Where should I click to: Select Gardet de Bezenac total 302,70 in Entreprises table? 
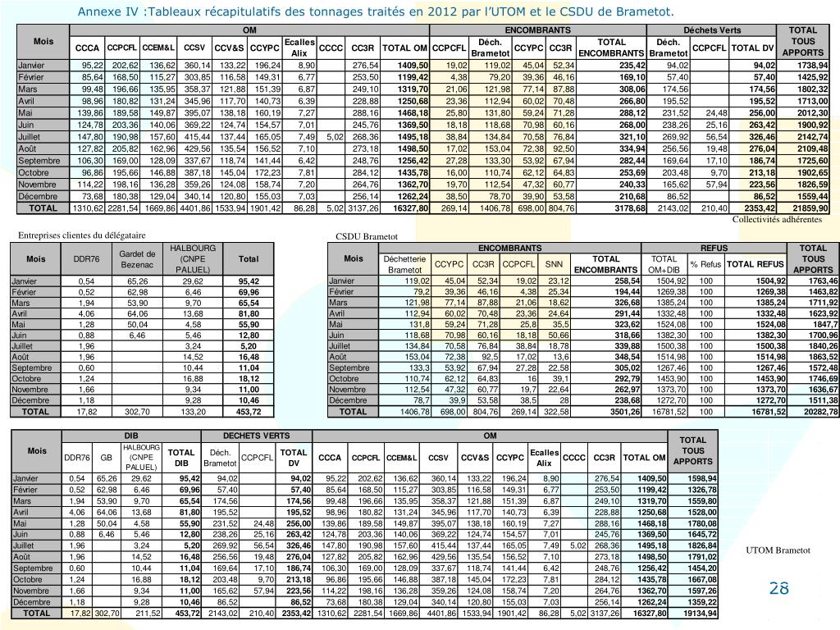point(137,412)
